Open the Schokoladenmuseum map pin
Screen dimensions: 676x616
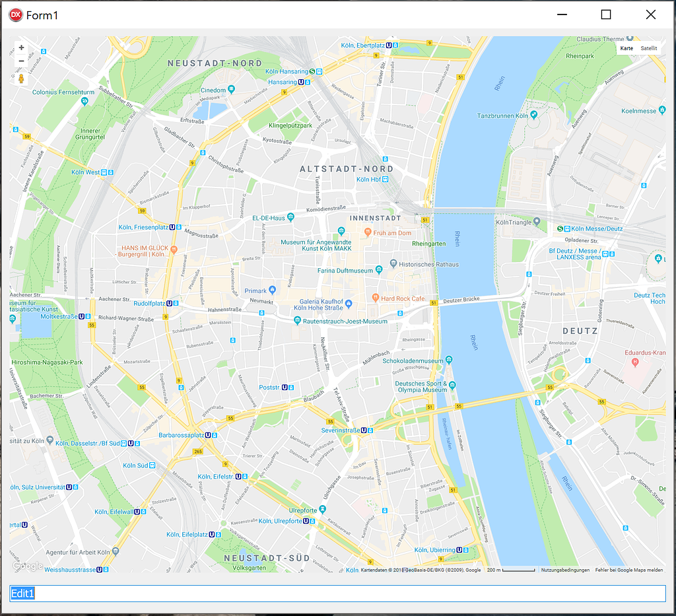pos(449,359)
